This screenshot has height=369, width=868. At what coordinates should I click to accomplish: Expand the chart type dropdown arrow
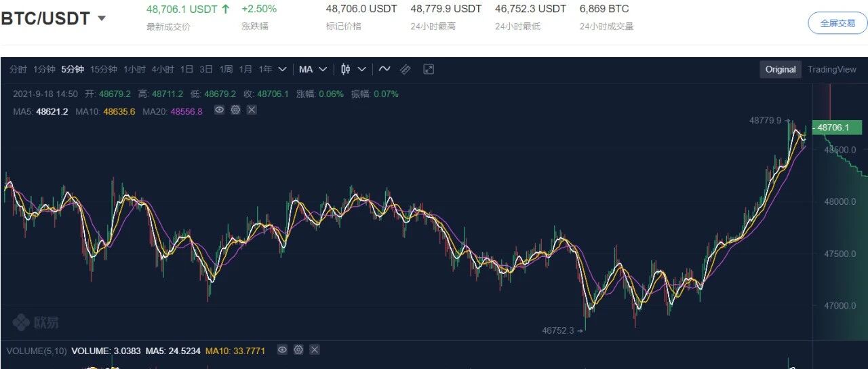point(362,69)
